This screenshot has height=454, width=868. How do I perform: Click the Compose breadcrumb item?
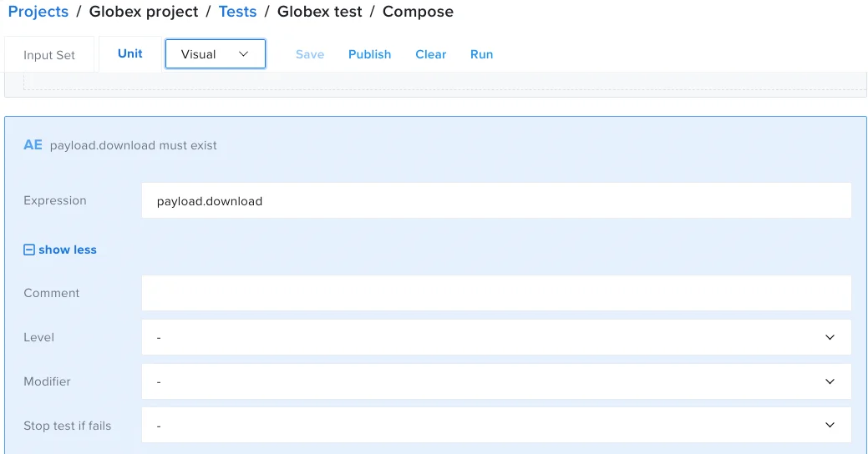click(418, 12)
